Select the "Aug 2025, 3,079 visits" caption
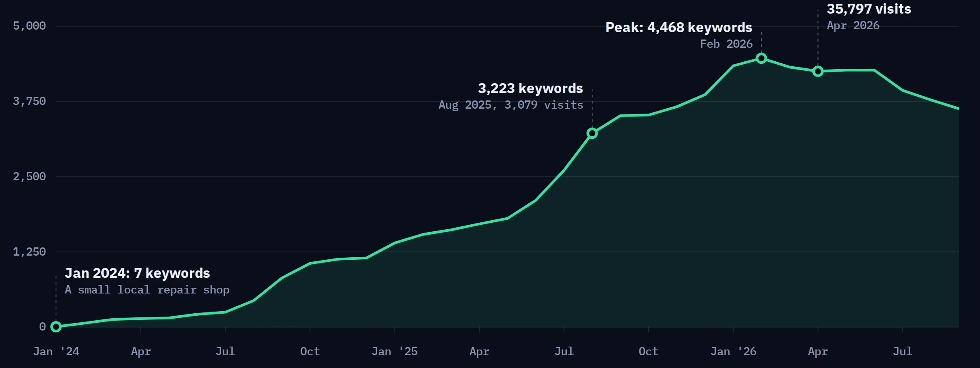 [x=511, y=105]
